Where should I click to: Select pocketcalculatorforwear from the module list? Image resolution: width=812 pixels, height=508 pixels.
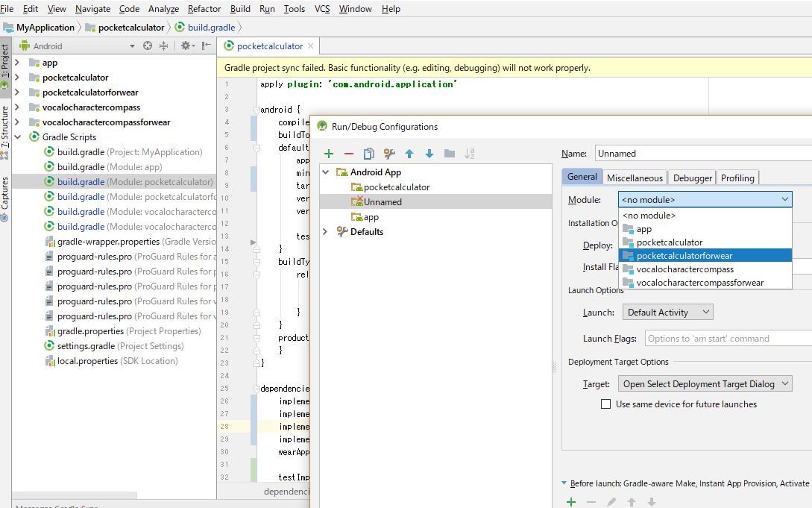(684, 256)
